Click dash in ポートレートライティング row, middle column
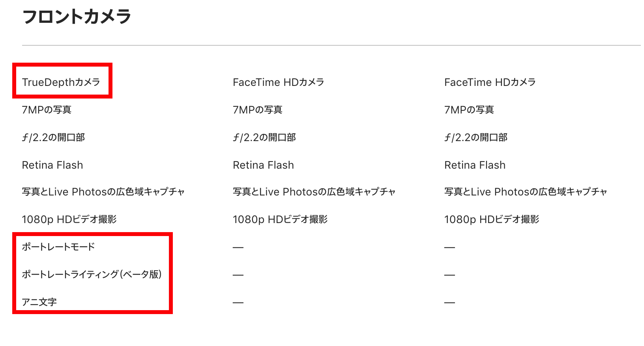Image resolution: width=644 pixels, height=346 pixels. 238,275
